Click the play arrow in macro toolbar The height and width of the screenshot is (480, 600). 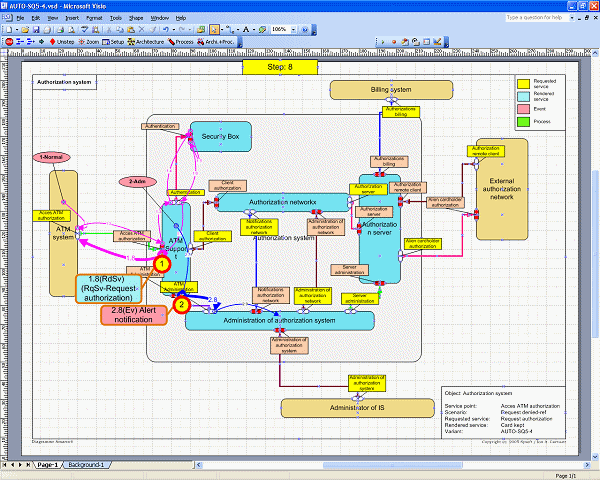(383, 42)
